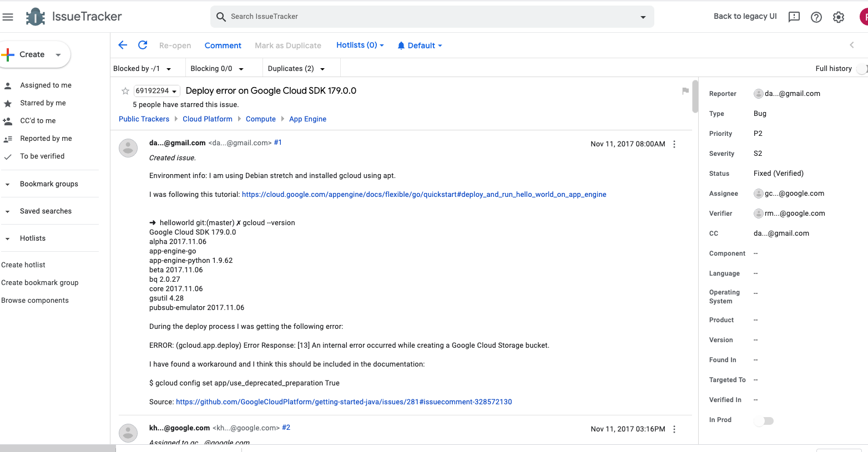Expand Bookmark groups in sidebar
The image size is (868, 452).
coord(49,184)
